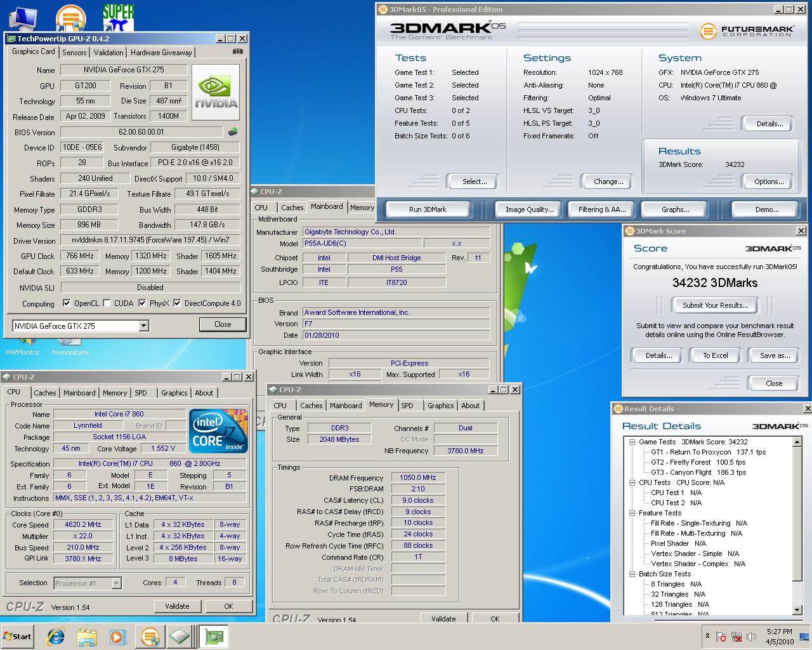Select Graphics tab in CPU-Z Memory window

(440, 406)
